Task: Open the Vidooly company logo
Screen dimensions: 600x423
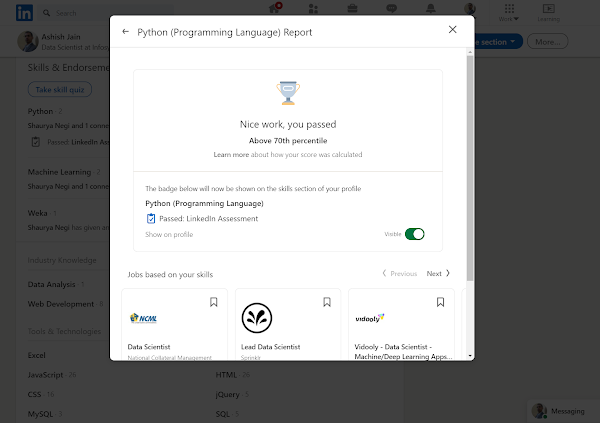Action: click(370, 318)
